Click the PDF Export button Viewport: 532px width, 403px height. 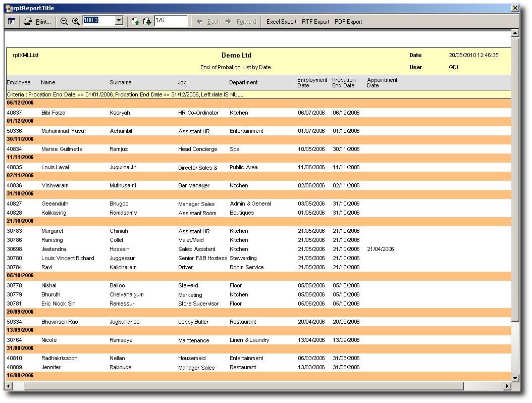click(348, 22)
